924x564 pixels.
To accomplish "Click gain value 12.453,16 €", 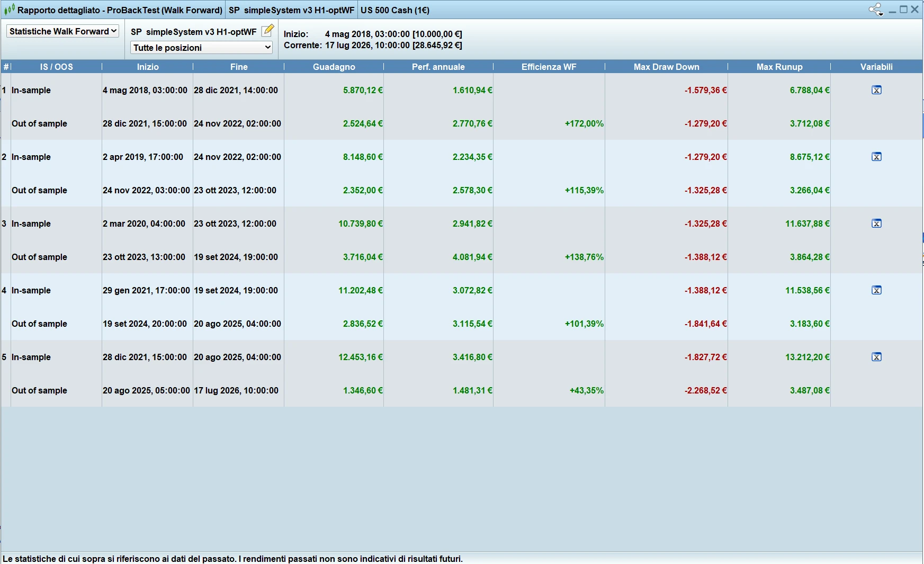I will pos(361,357).
